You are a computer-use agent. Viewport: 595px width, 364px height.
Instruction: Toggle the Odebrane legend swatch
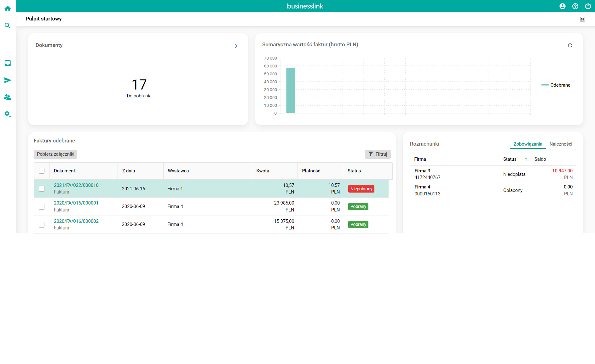pyautogui.click(x=545, y=85)
